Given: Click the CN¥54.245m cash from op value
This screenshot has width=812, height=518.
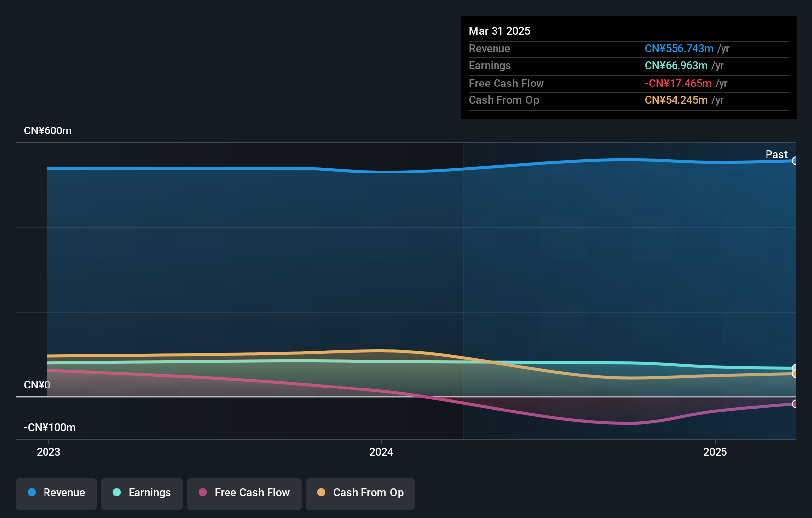Looking at the screenshot, I should click(676, 100).
